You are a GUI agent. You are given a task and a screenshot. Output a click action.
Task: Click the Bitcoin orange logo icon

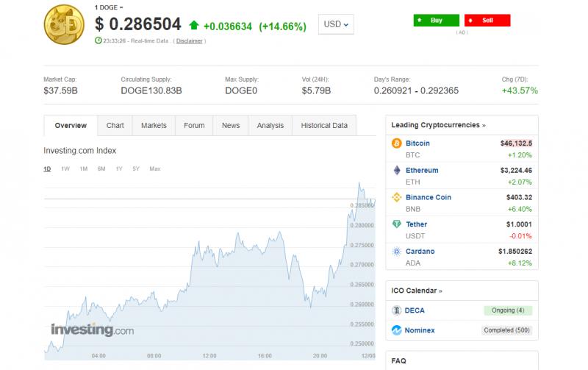point(397,143)
